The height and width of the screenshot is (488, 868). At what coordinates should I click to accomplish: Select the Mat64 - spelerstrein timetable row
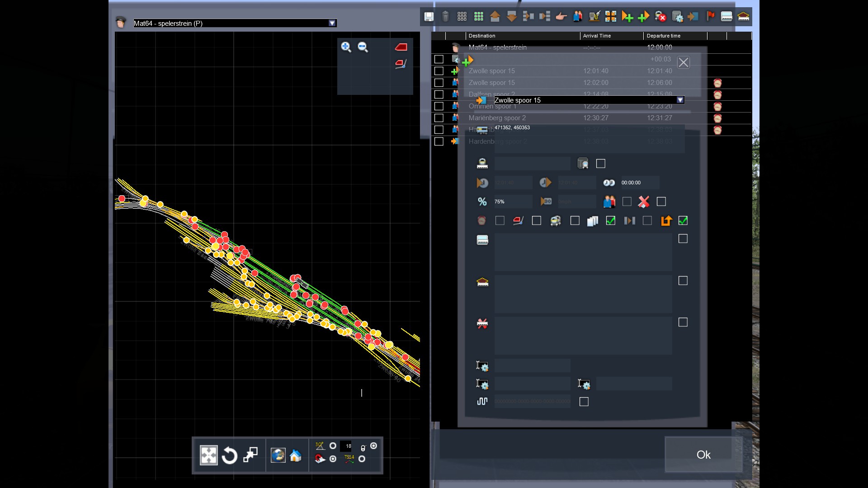[591, 47]
